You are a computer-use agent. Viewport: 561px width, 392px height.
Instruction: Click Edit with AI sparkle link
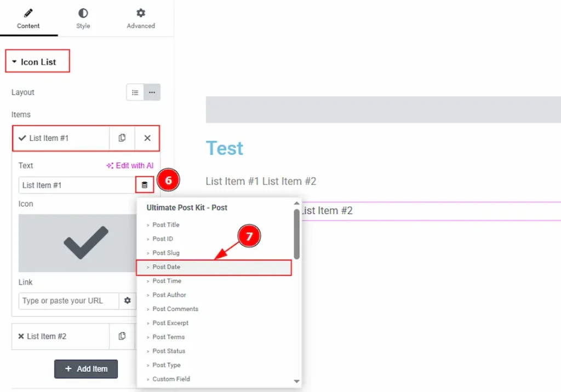tap(130, 165)
